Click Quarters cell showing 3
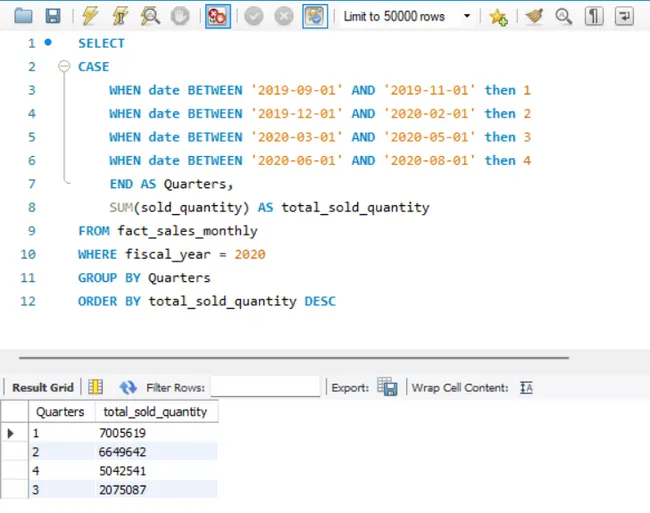This screenshot has height=513, width=650. pyautogui.click(x=62, y=490)
